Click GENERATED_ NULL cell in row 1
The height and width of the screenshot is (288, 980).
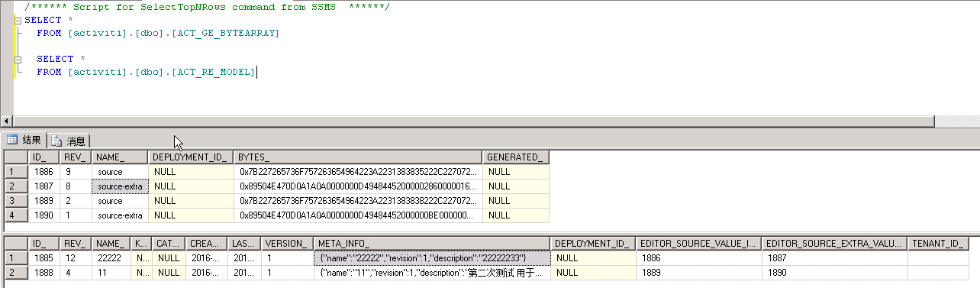pyautogui.click(x=516, y=172)
